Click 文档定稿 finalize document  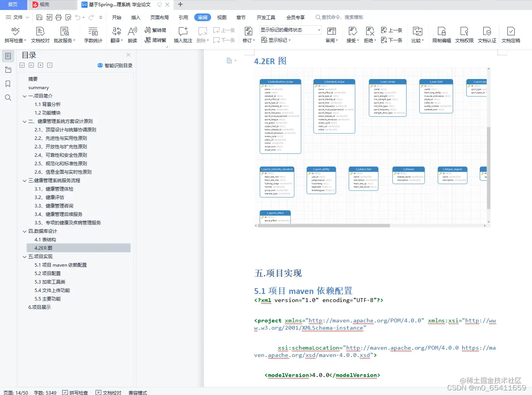point(511,35)
